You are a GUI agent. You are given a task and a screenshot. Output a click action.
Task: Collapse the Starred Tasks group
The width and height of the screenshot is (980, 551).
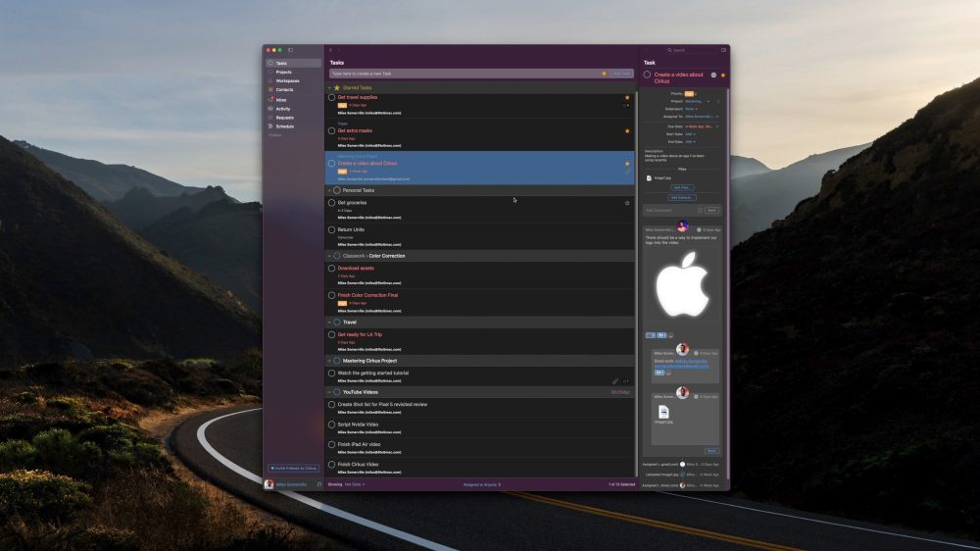click(x=328, y=87)
